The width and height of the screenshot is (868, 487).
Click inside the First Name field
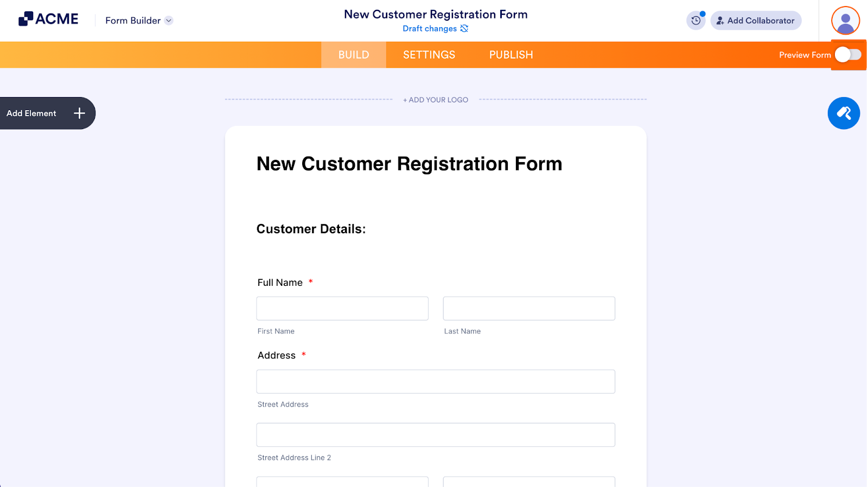coord(342,308)
